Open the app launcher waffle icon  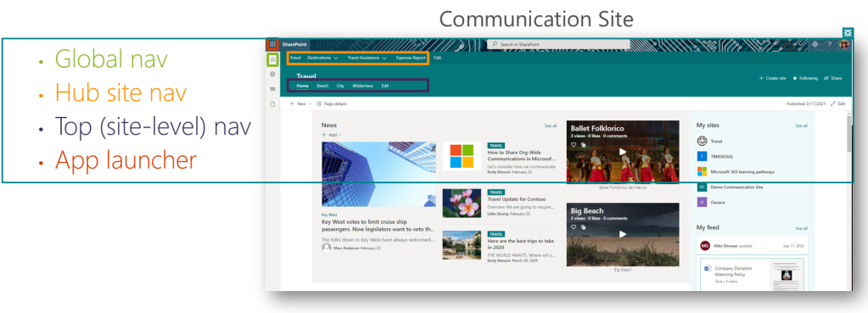[273, 44]
